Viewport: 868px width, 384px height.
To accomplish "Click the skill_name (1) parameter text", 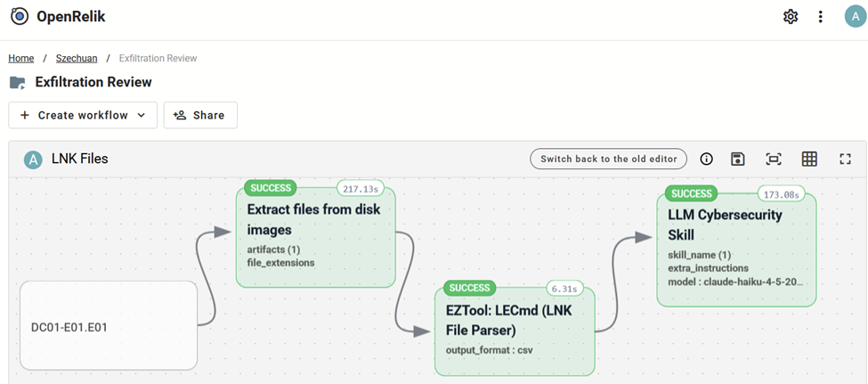I will [x=700, y=256].
